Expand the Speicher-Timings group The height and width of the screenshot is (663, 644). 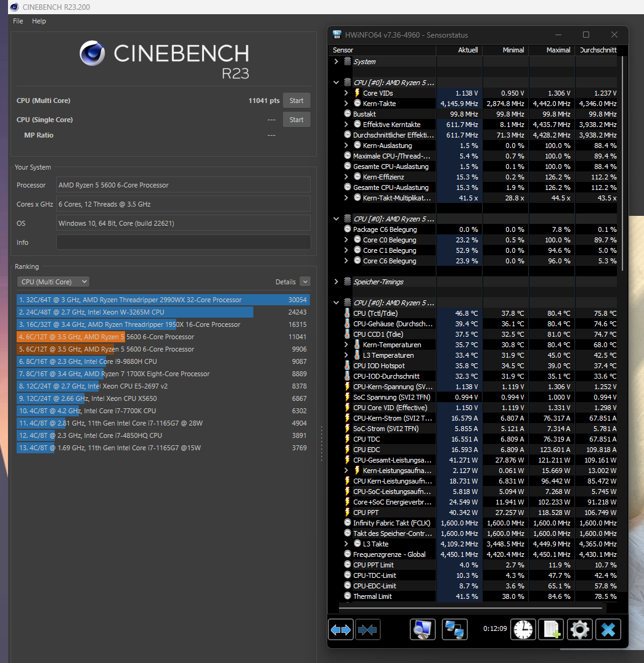(336, 282)
